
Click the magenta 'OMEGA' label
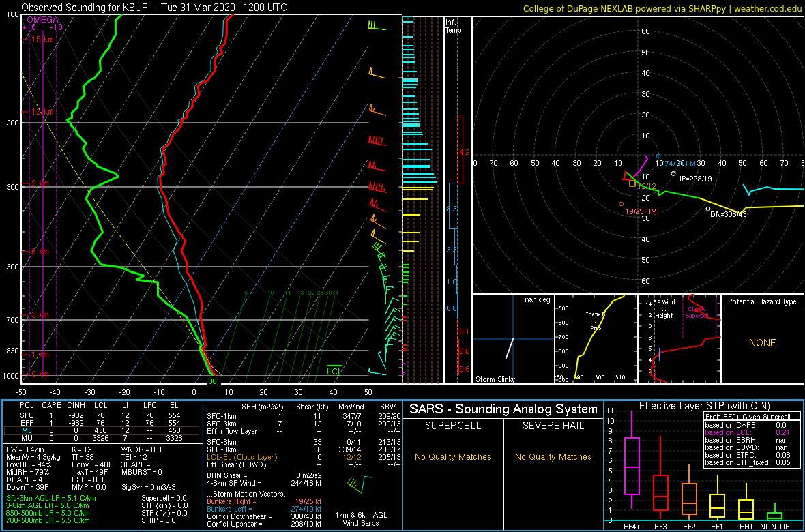(42, 20)
